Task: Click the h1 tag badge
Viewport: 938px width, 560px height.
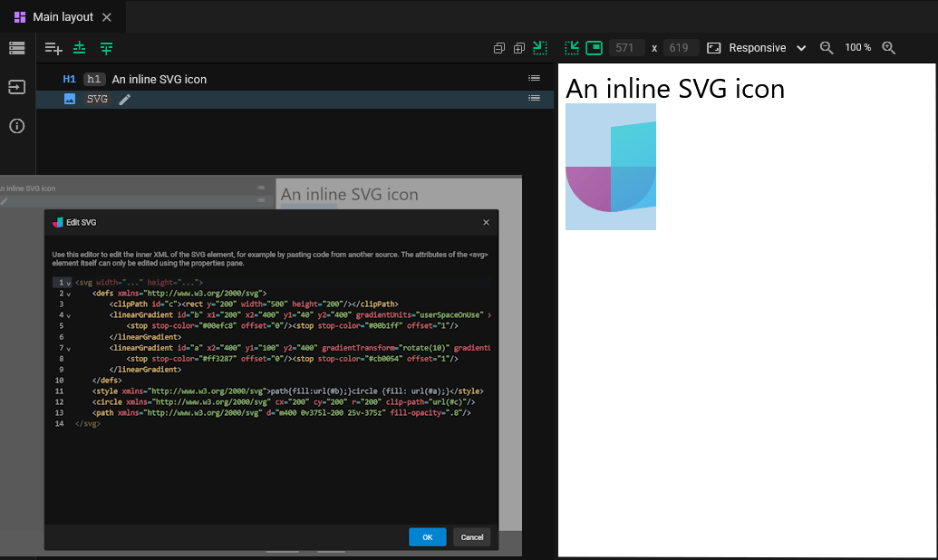Action: tap(94, 79)
